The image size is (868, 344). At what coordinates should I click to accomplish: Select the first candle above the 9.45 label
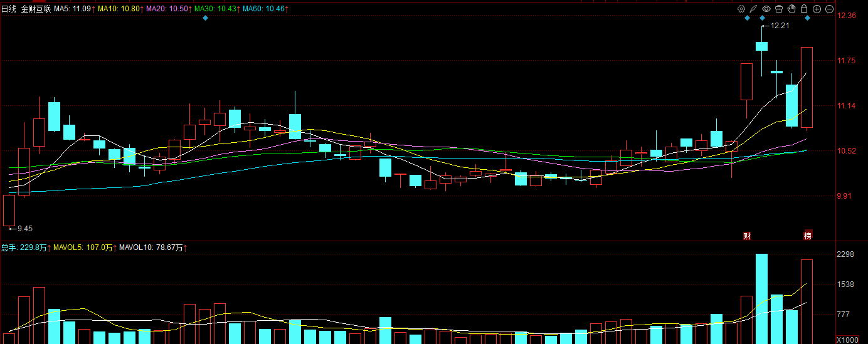9,211
